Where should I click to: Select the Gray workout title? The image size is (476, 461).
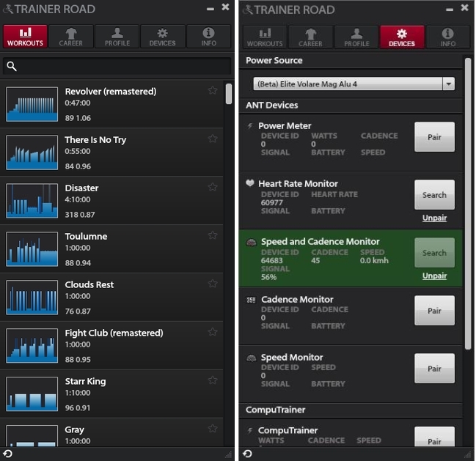pyautogui.click(x=74, y=429)
